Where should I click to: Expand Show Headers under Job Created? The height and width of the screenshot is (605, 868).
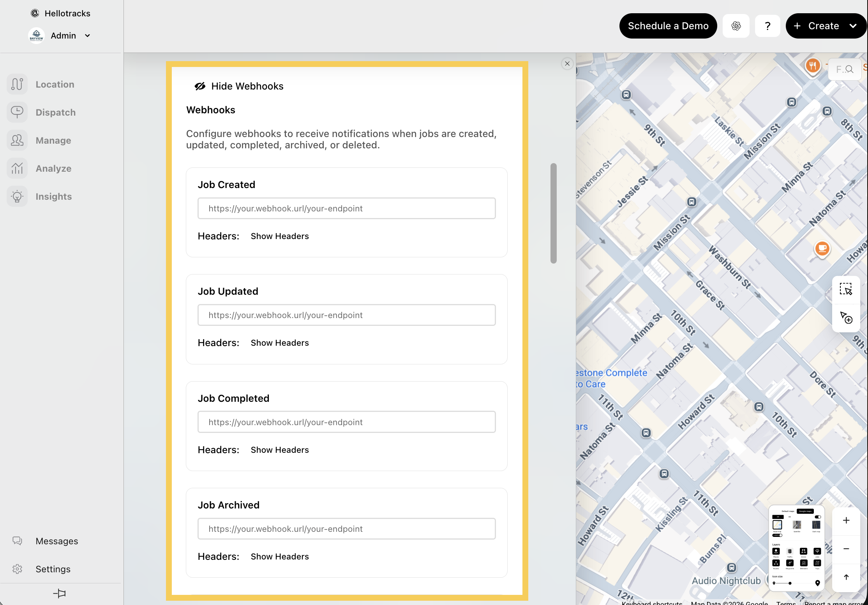(x=279, y=236)
